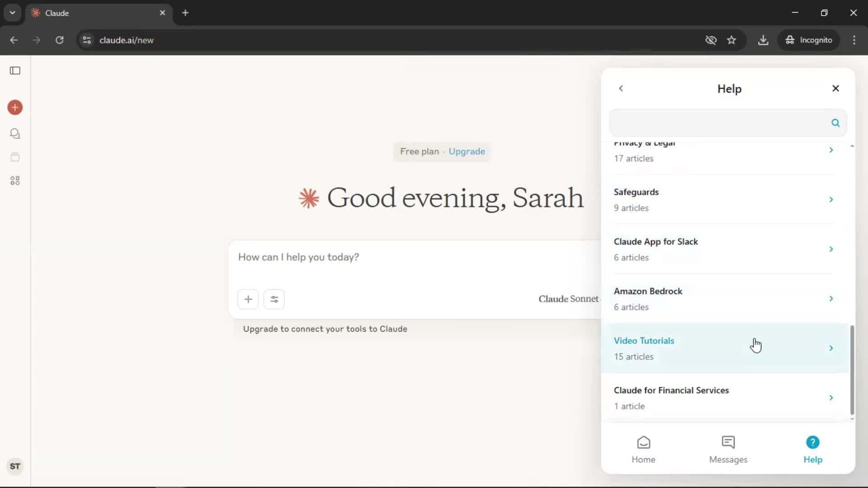Open the Artifacts grid icon in sidebar
Screen dimensions: 868x488
pos(15,181)
